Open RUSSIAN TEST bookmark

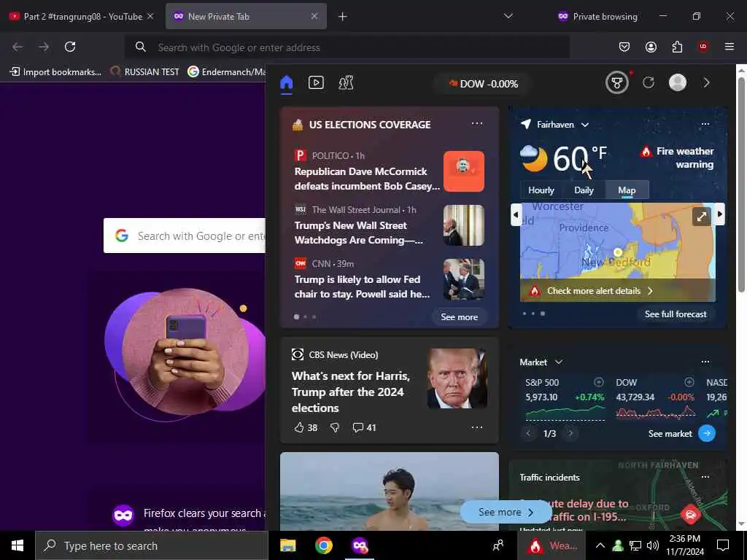click(145, 72)
